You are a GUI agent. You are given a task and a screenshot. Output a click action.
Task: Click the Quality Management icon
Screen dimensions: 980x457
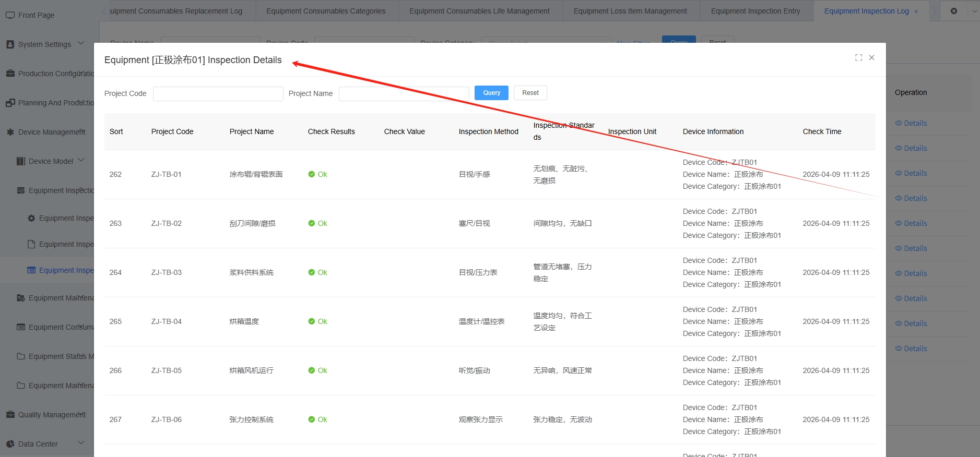click(x=10, y=415)
